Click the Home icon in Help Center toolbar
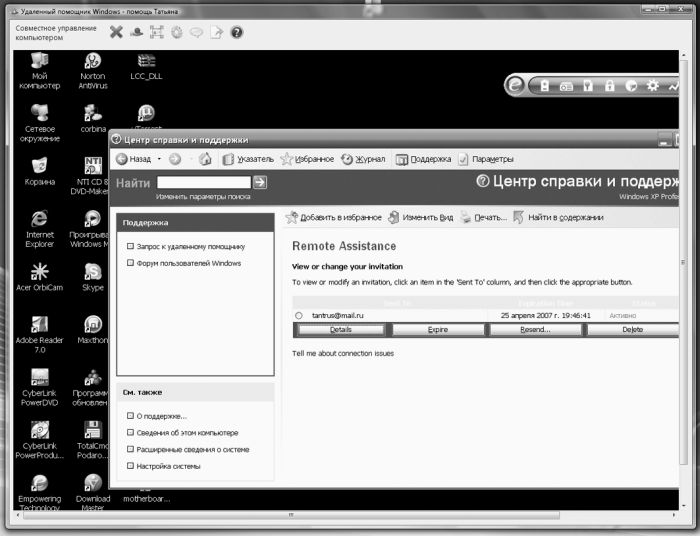This screenshot has height=536, width=700. pos(205,159)
